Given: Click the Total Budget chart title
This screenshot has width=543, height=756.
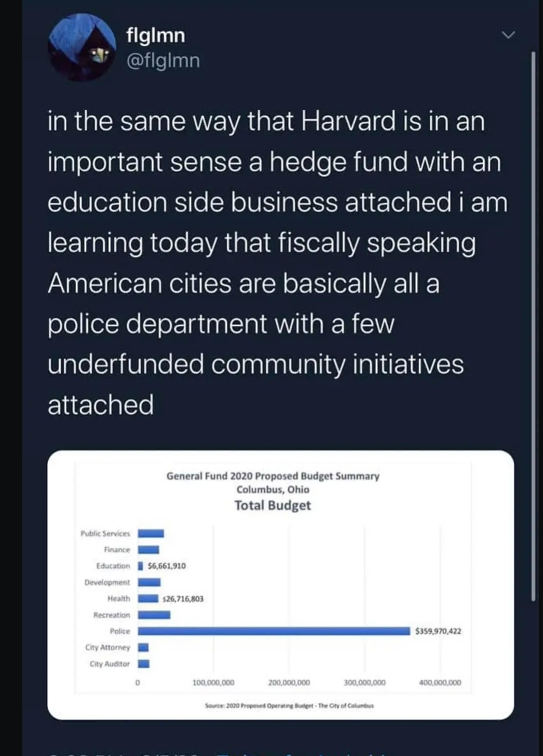Looking at the screenshot, I should 273,505.
